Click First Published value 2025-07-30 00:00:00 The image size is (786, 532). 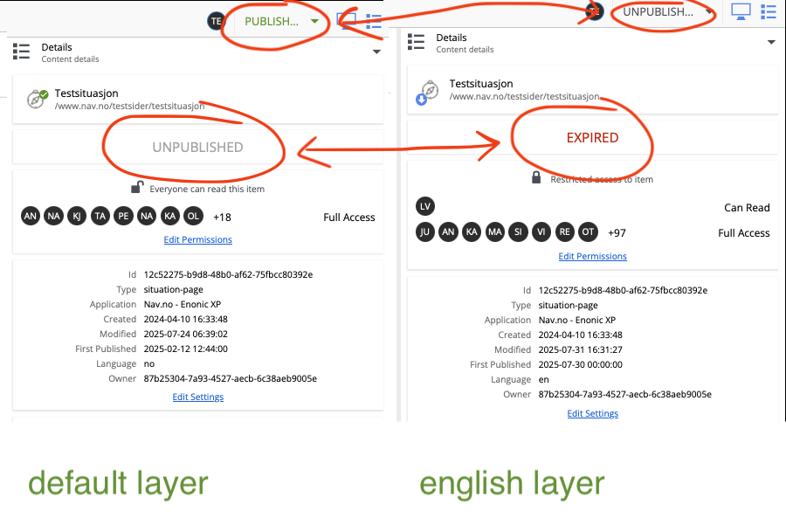(x=581, y=364)
